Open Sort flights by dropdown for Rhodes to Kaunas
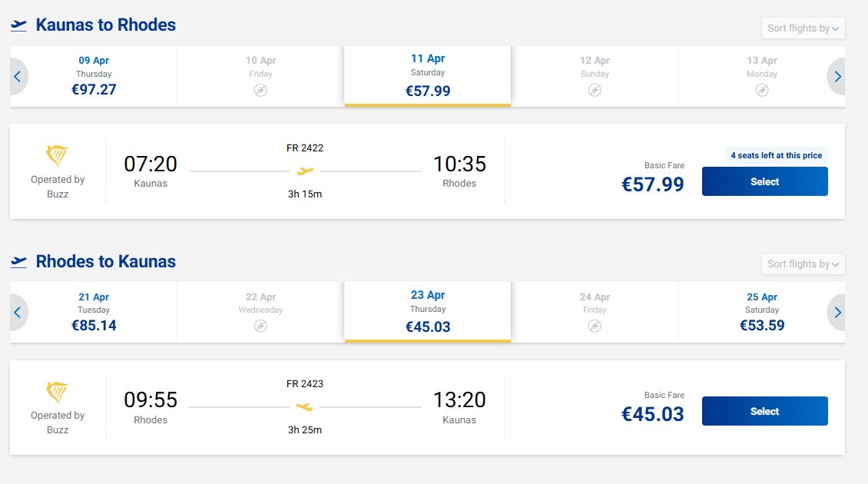 (x=803, y=264)
